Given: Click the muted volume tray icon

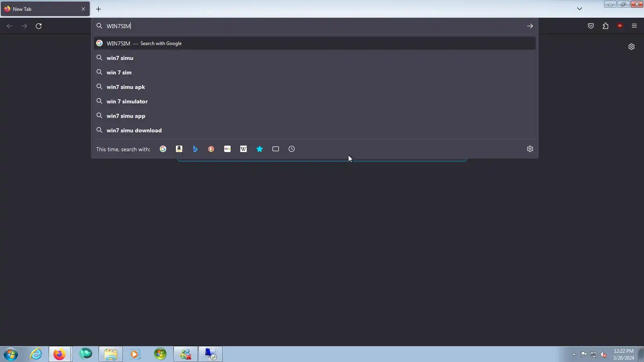Looking at the screenshot, I should click(x=603, y=354).
